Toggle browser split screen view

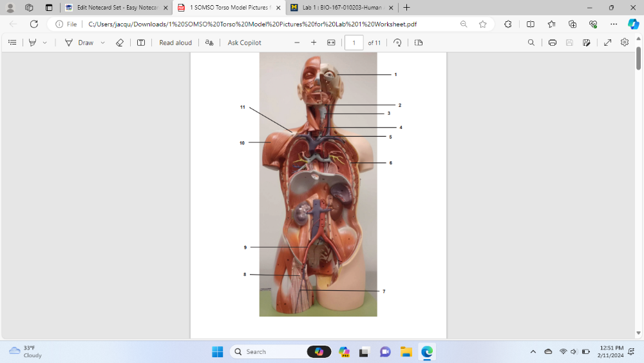(x=531, y=24)
